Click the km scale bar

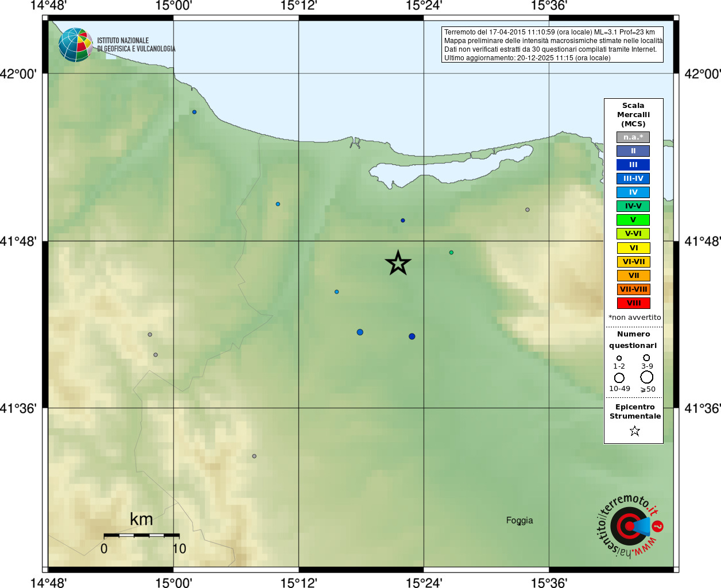141,535
